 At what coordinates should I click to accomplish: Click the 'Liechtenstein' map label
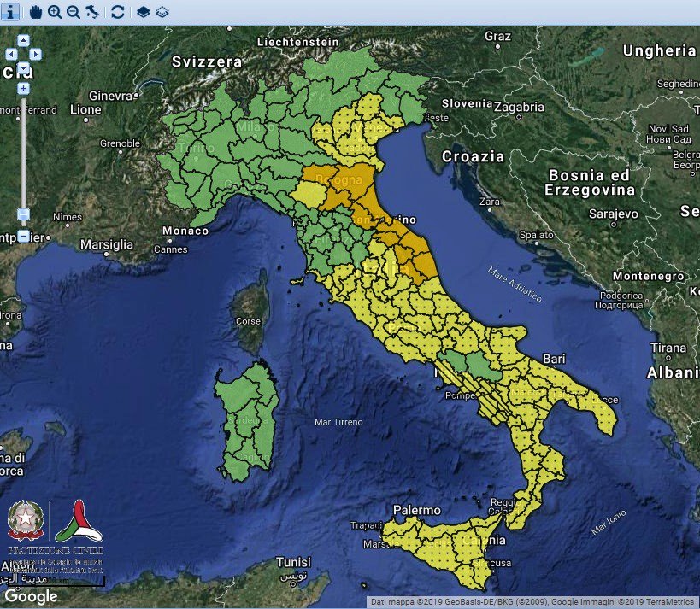pos(297,42)
